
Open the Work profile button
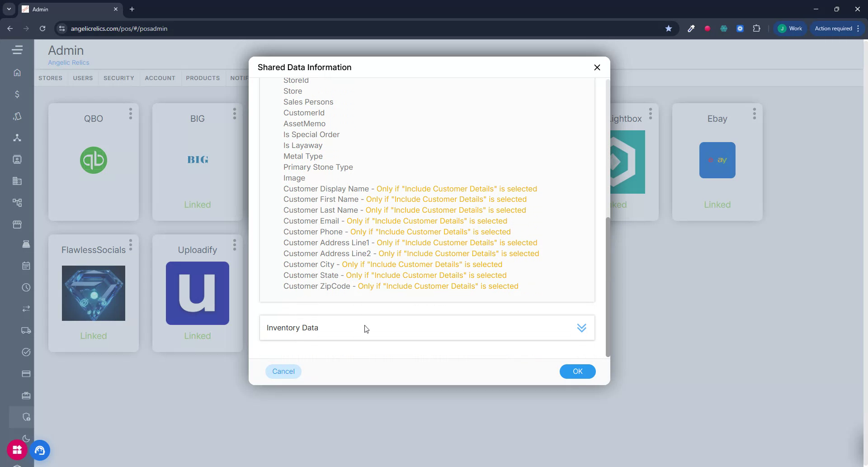(x=790, y=29)
